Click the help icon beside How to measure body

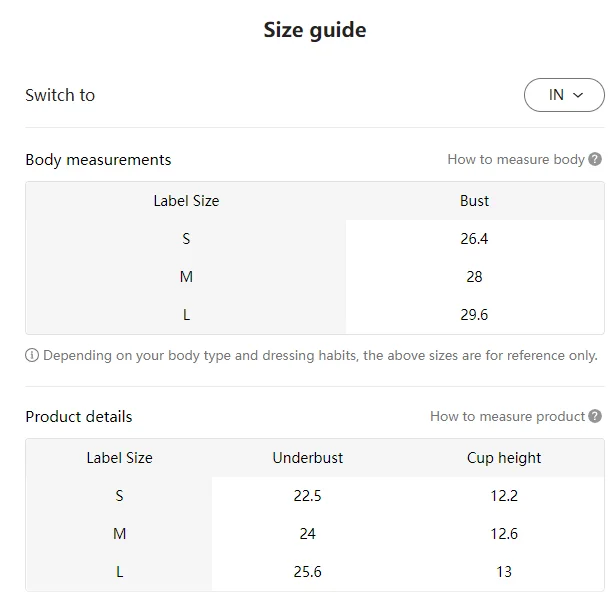pos(595,159)
